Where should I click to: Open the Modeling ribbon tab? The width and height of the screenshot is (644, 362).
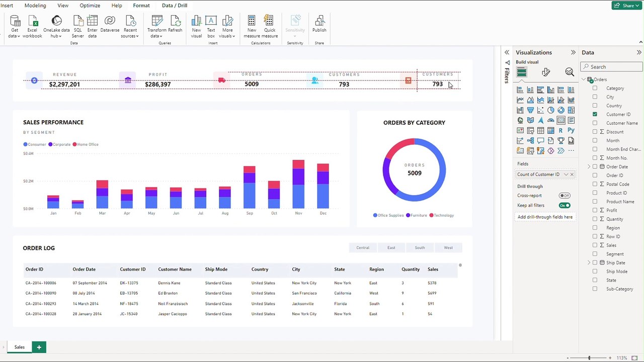(x=35, y=6)
